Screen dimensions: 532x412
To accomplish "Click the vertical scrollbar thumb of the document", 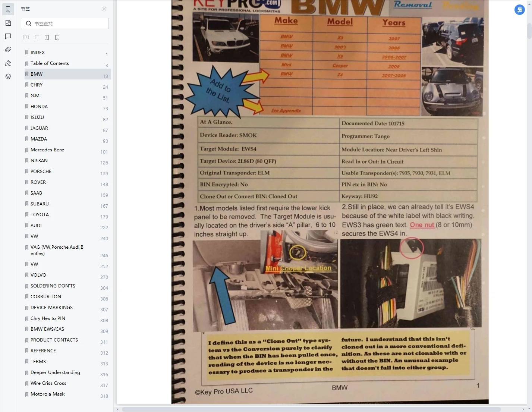I will (529, 30).
